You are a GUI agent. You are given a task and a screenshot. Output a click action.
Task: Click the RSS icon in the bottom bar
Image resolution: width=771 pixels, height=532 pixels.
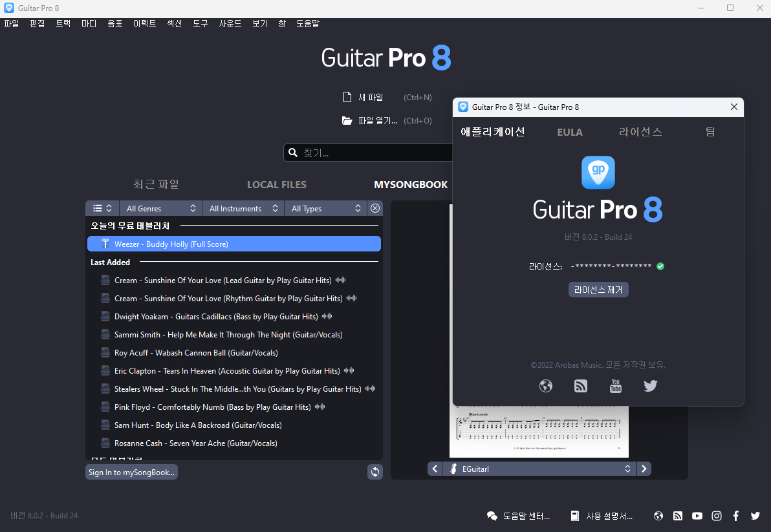click(678, 516)
